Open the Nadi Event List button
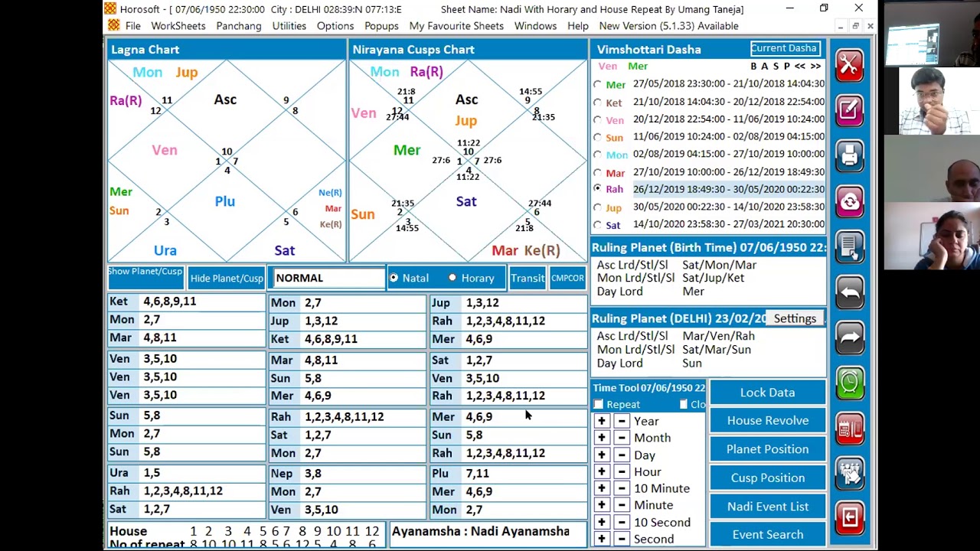980x551 pixels. point(767,507)
